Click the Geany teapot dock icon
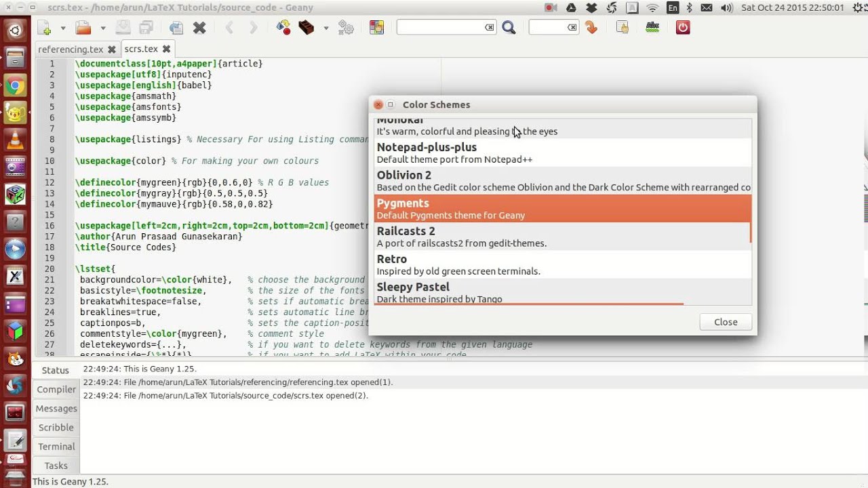 (x=15, y=113)
